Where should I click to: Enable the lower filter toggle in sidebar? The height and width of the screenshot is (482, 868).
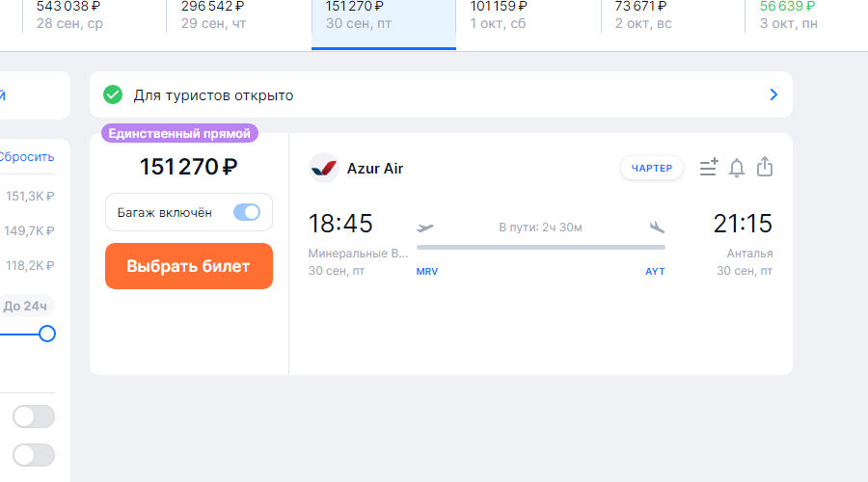(34, 455)
